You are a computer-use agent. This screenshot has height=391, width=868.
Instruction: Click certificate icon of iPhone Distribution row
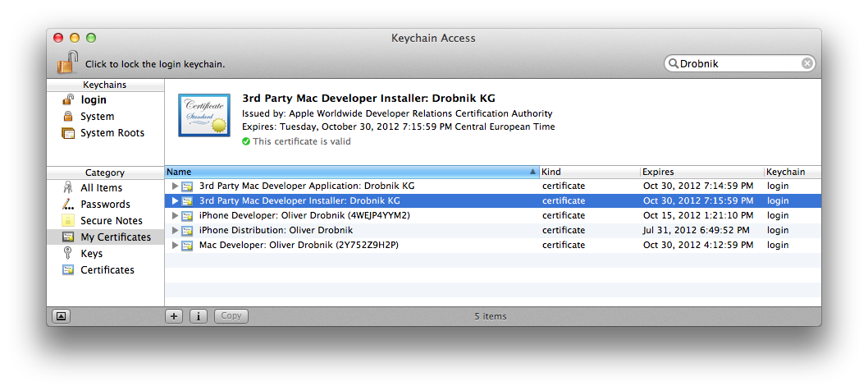pos(188,230)
